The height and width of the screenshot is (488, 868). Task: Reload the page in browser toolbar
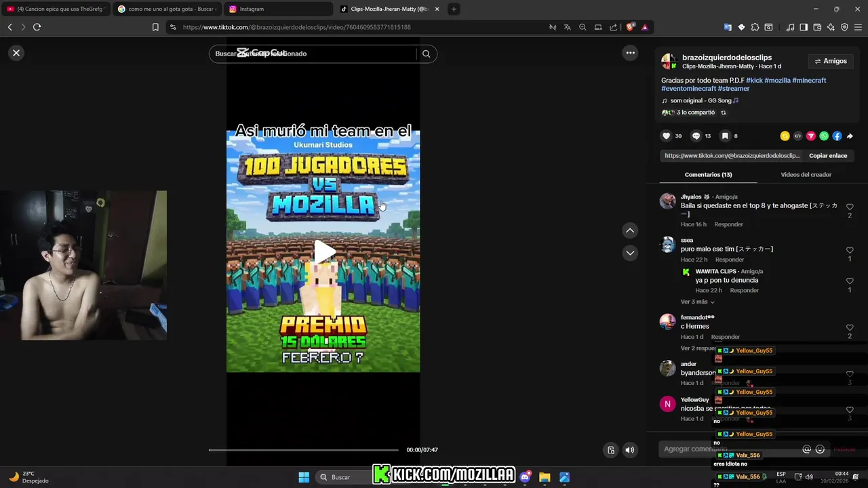click(x=37, y=27)
